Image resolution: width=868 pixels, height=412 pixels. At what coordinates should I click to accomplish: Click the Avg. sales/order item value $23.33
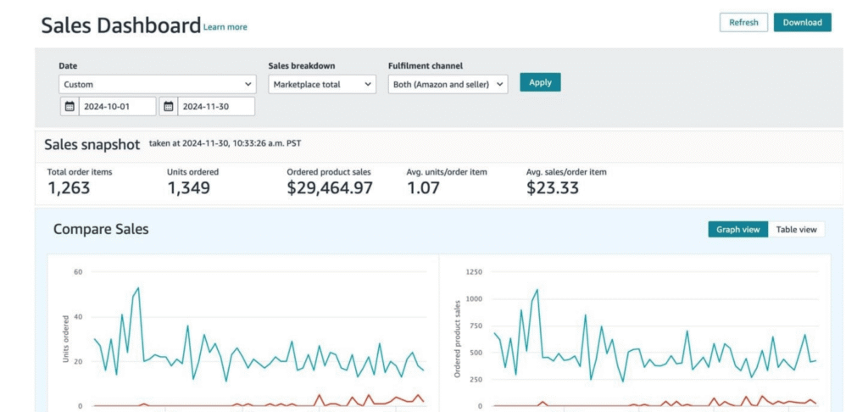click(553, 187)
